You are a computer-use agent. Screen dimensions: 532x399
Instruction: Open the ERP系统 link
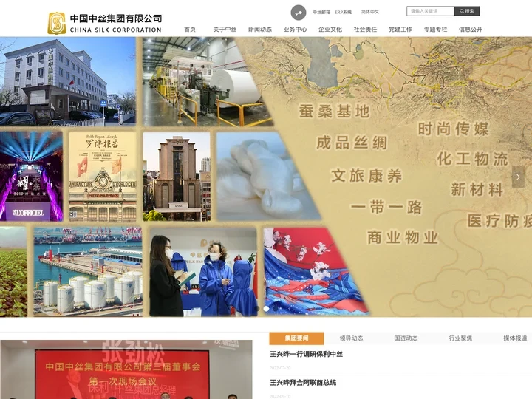[343, 12]
